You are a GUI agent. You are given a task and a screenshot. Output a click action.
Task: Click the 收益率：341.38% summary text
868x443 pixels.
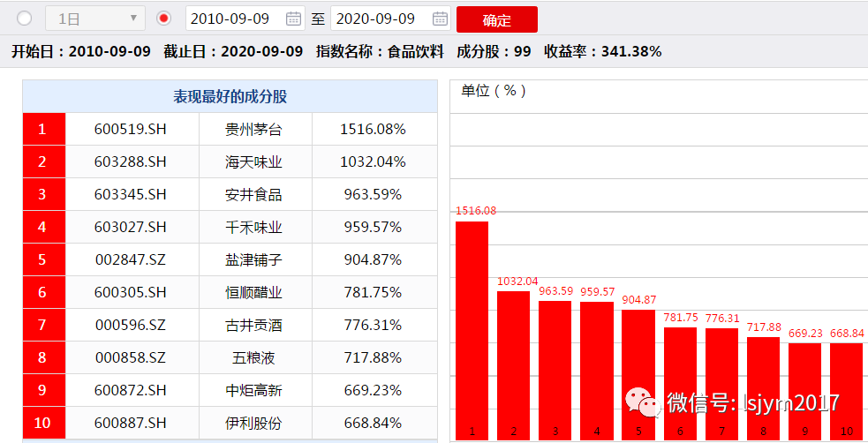click(x=603, y=51)
